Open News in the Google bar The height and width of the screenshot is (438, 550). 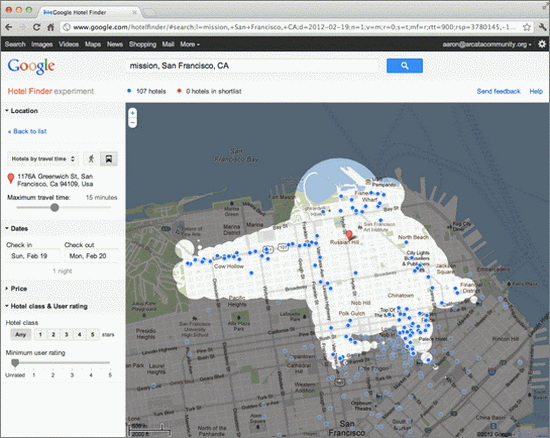(115, 44)
